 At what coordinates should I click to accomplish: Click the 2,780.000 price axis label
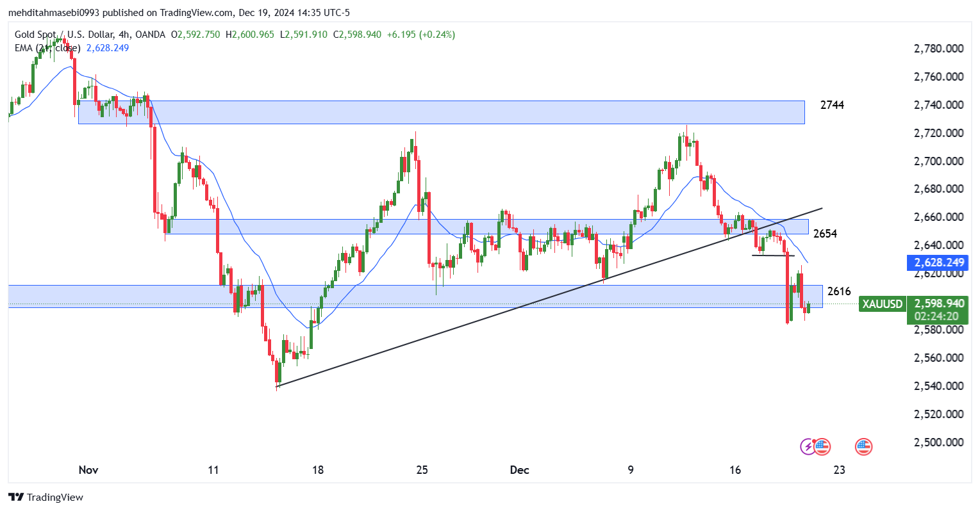click(x=938, y=49)
